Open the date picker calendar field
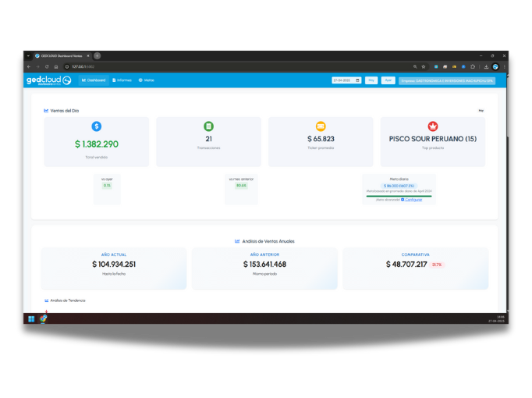The image size is (532, 398). pos(346,80)
